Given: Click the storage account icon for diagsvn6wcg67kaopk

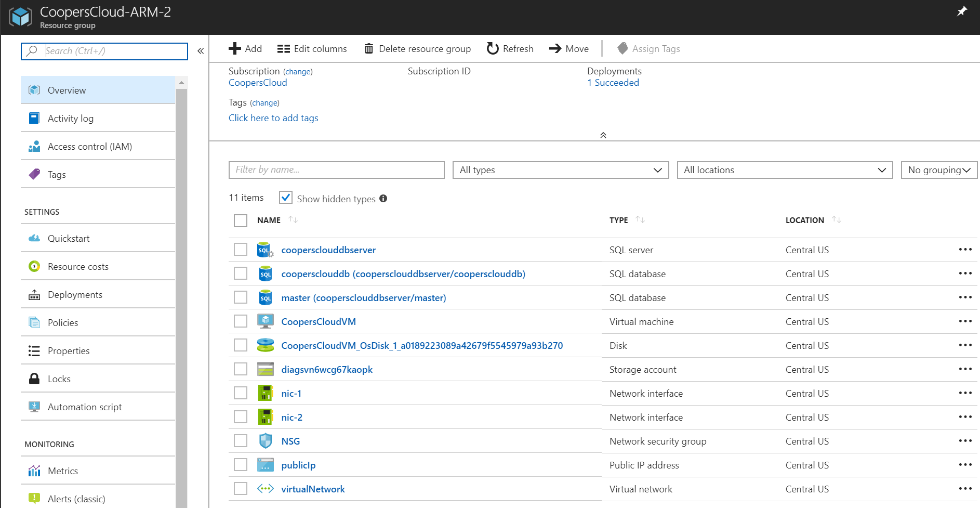Looking at the screenshot, I should [x=266, y=369].
